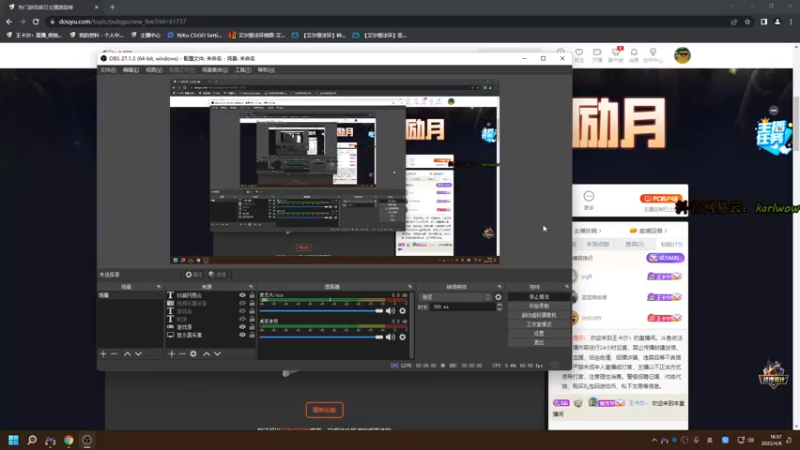Image resolution: width=800 pixels, height=450 pixels.
Task: Open OBS 视图(V) menu
Action: pos(154,70)
